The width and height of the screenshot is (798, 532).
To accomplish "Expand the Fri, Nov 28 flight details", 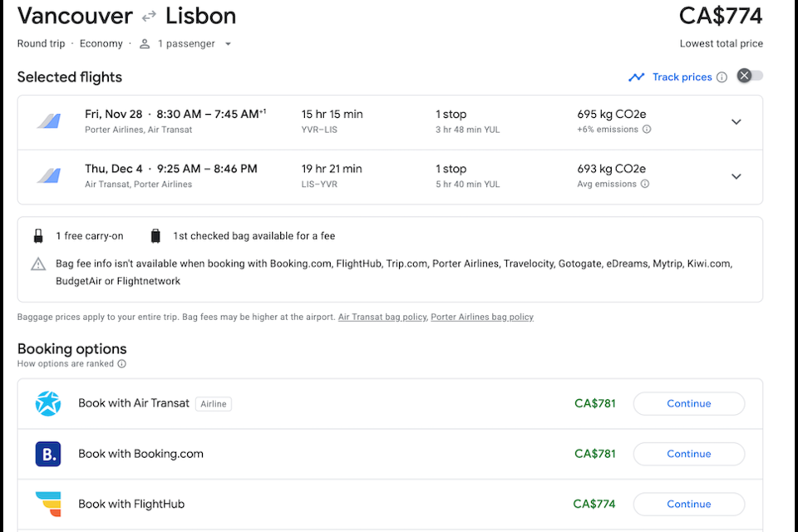I will [x=736, y=122].
